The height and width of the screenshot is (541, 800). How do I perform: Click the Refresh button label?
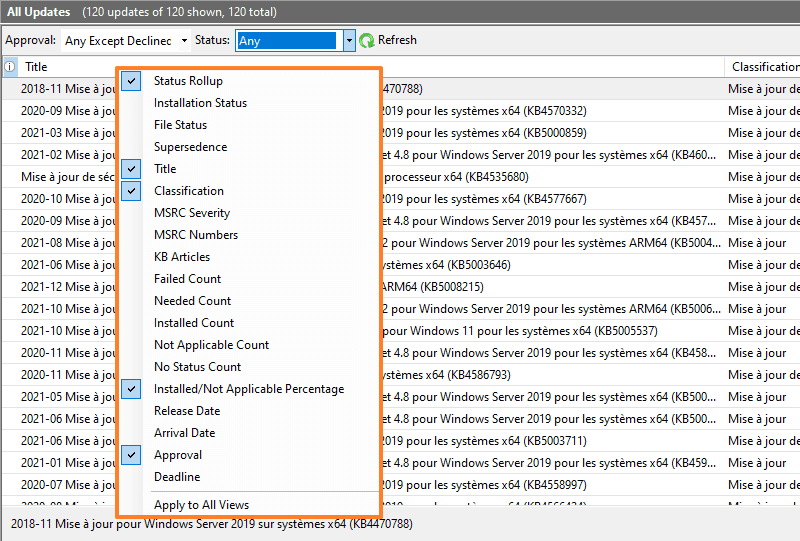(x=397, y=40)
